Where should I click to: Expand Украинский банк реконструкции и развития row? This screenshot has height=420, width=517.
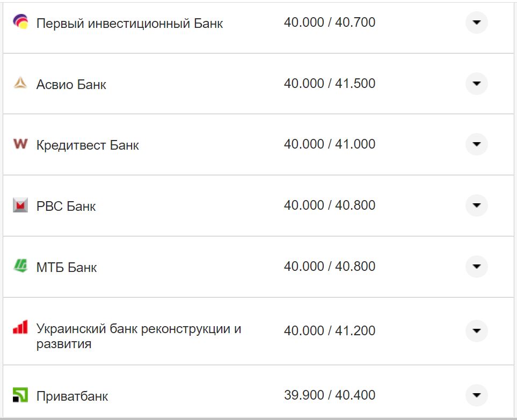pyautogui.click(x=476, y=330)
